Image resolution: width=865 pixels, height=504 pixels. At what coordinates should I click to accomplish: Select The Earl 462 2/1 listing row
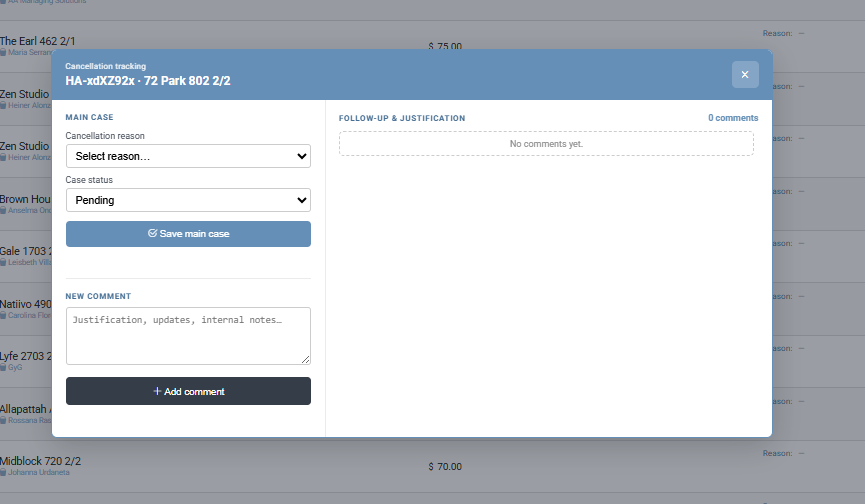pos(36,41)
